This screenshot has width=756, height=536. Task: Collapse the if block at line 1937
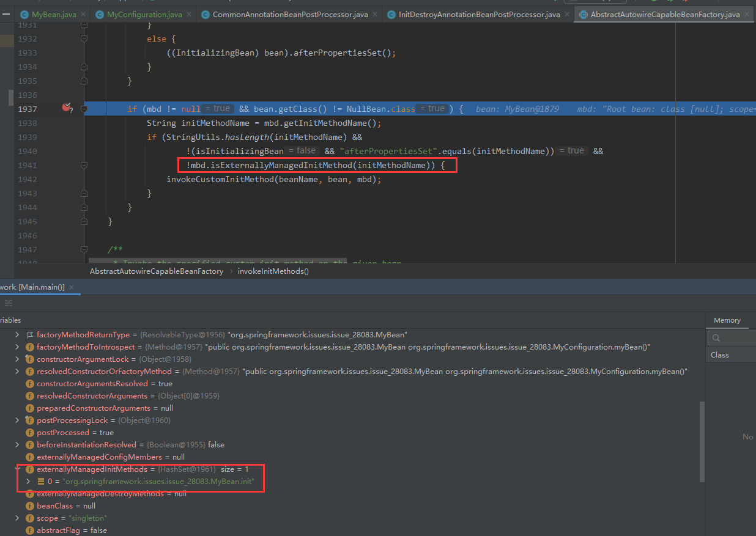coord(84,109)
